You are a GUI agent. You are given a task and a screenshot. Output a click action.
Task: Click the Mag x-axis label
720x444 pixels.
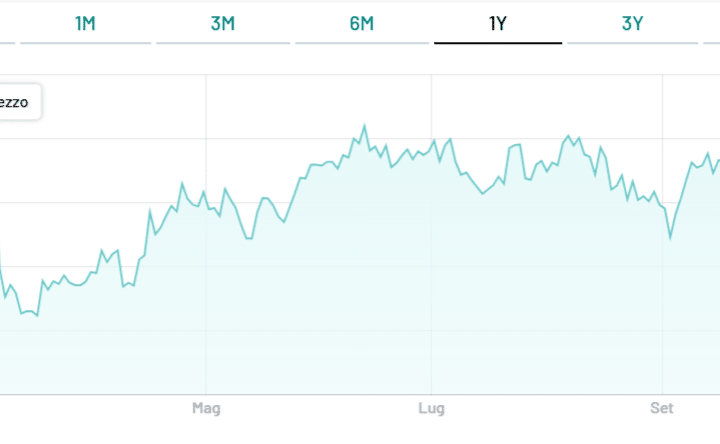click(205, 408)
